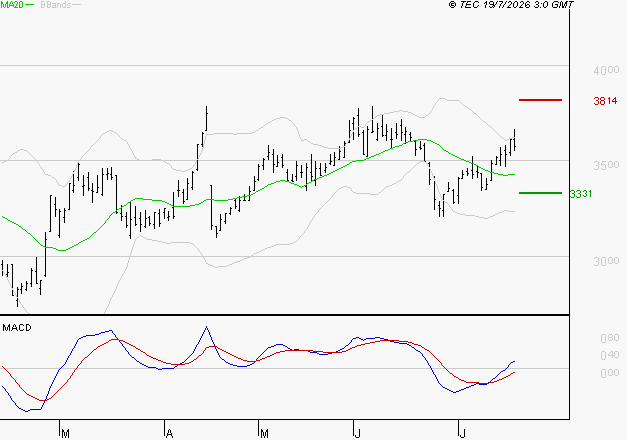This screenshot has width=627, height=440.
Task: Click the second M month marker
Action: pyautogui.click(x=264, y=433)
